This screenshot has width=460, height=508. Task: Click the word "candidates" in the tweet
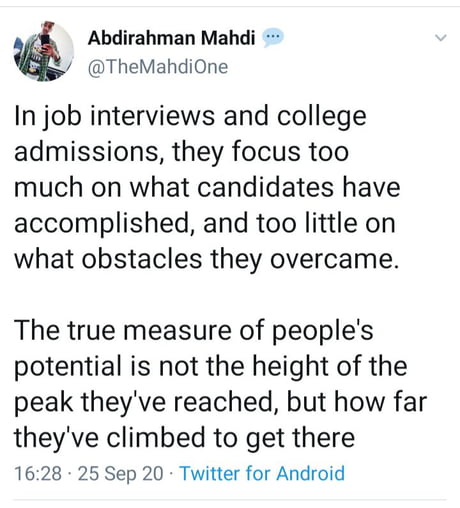[265, 187]
